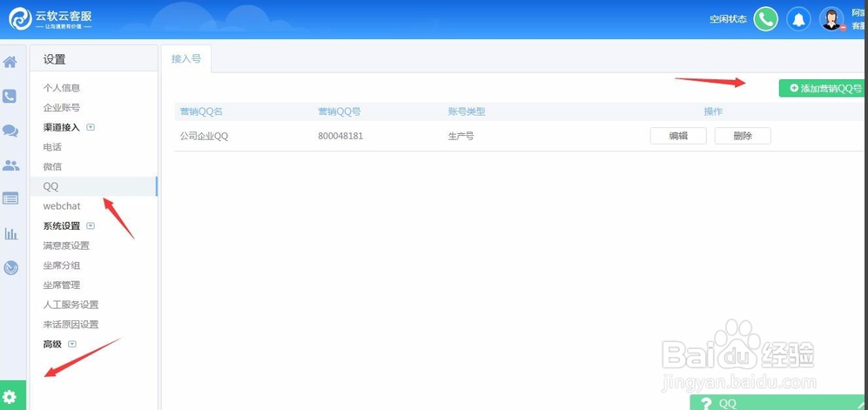
Task: Open 坐席管理 item
Action: (x=62, y=285)
